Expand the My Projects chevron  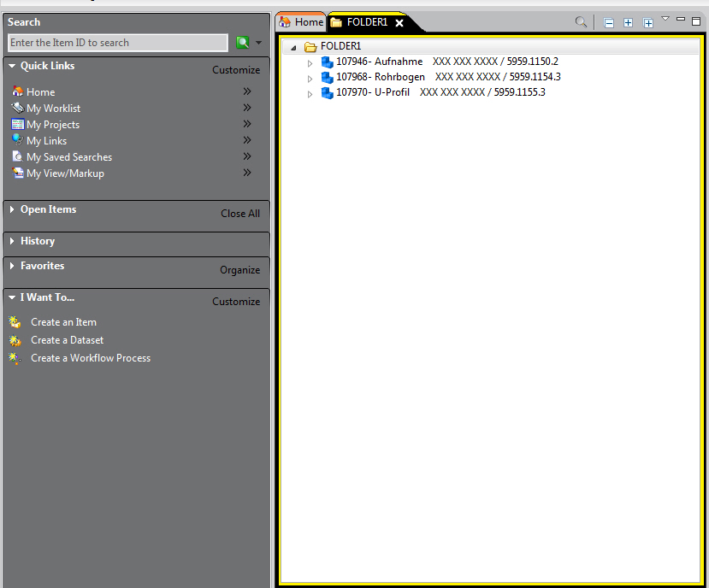247,124
